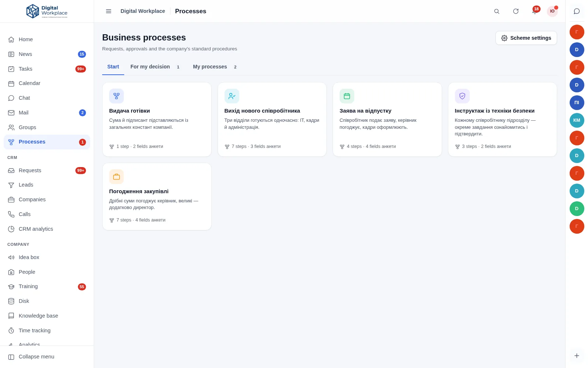Screen dimensions: 588x368
Task: Open the hamburger menu icon
Action: [108, 11]
